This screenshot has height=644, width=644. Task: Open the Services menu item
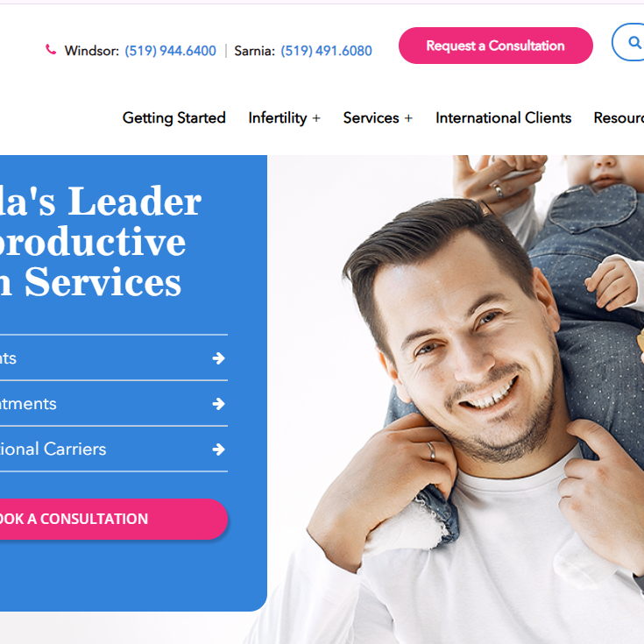(371, 118)
